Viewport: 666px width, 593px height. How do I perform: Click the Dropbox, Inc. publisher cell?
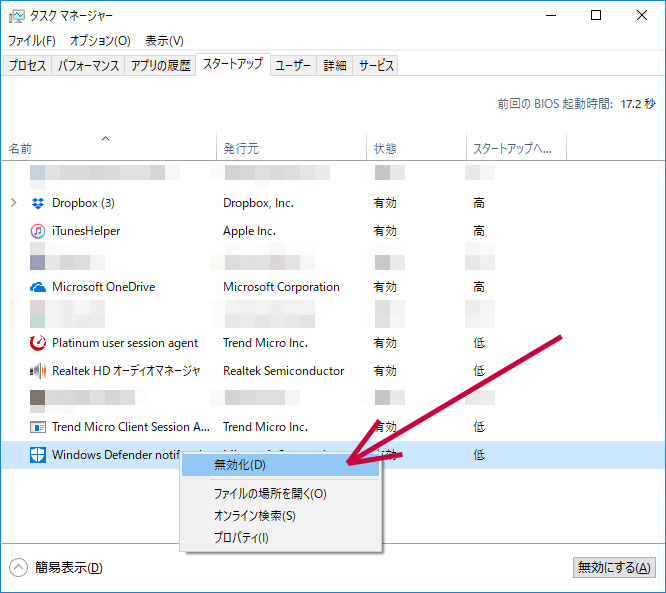(258, 203)
